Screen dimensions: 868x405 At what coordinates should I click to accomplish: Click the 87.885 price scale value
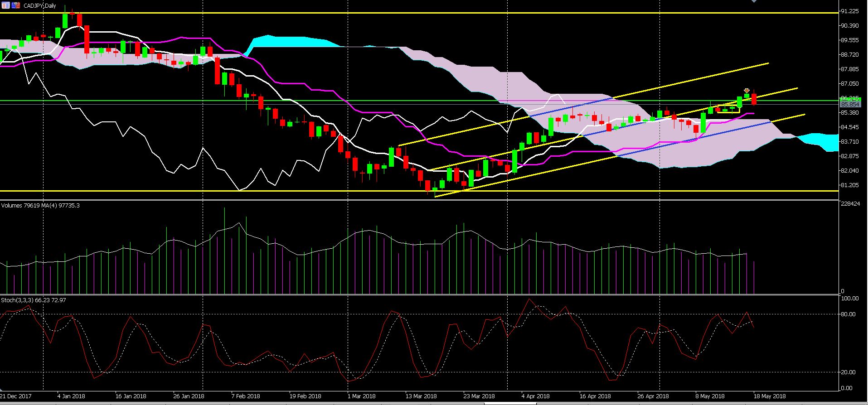pos(849,69)
